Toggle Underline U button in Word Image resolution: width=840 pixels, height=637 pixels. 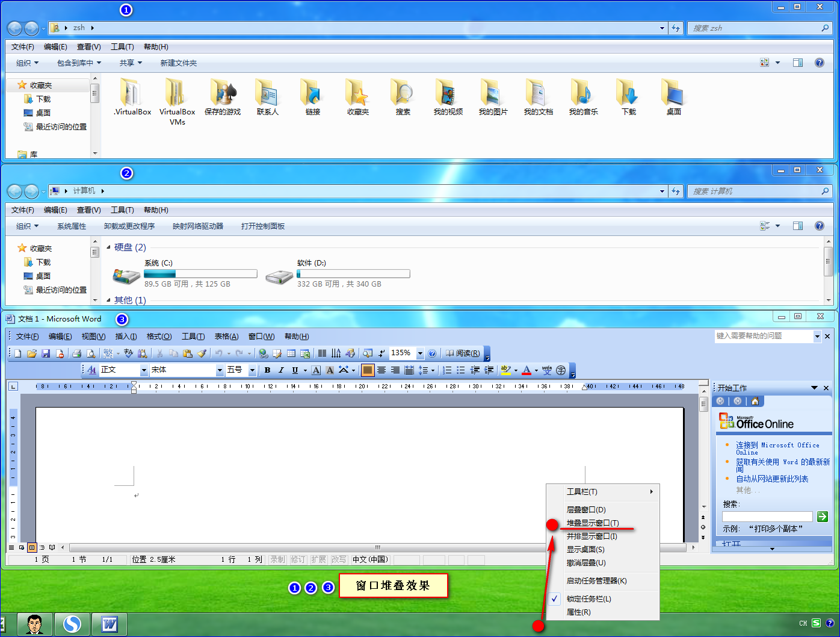pos(295,370)
